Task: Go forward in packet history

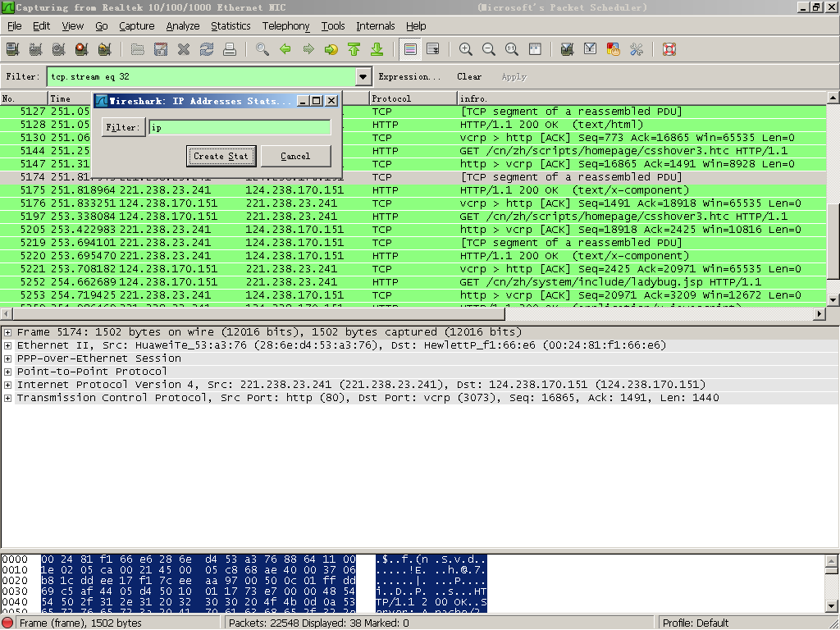Action: pyautogui.click(x=308, y=49)
